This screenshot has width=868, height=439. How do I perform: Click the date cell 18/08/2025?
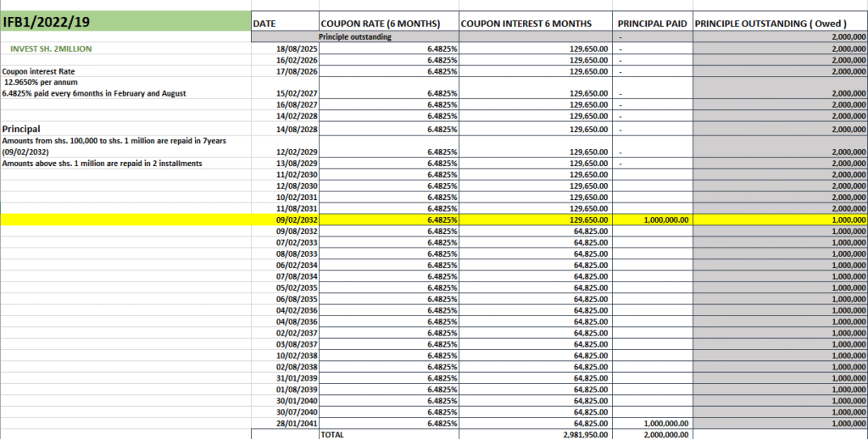(x=295, y=49)
